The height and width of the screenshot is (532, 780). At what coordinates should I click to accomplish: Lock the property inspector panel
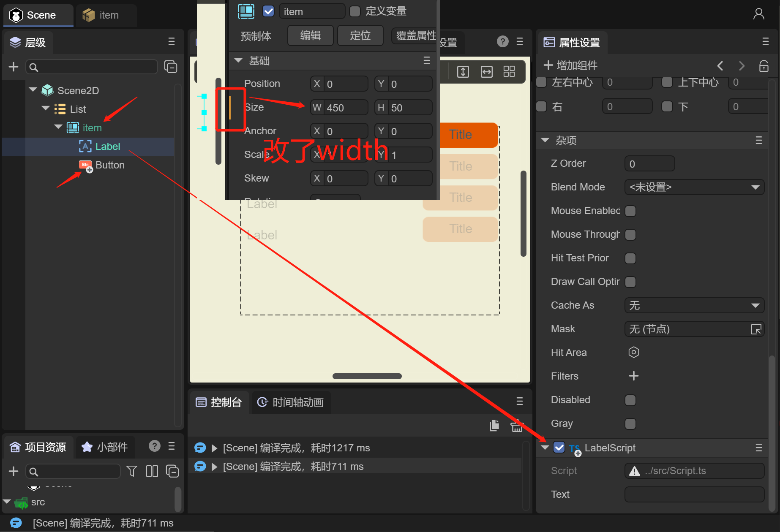764,66
